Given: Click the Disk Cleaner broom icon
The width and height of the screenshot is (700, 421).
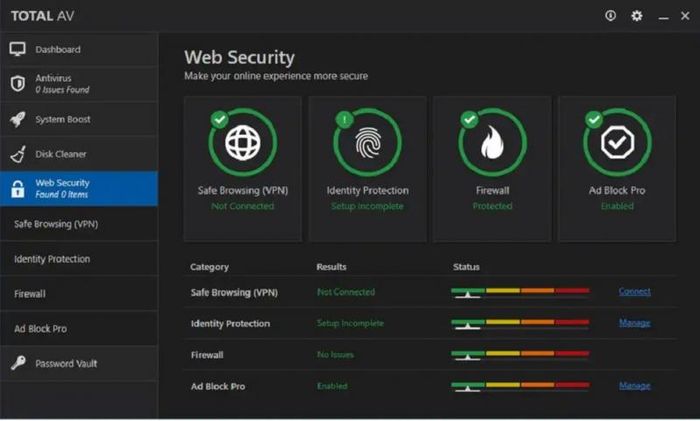Looking at the screenshot, I should point(18,154).
